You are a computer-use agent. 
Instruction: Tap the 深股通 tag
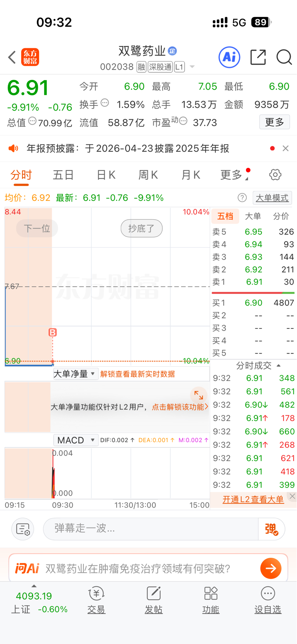(160, 67)
